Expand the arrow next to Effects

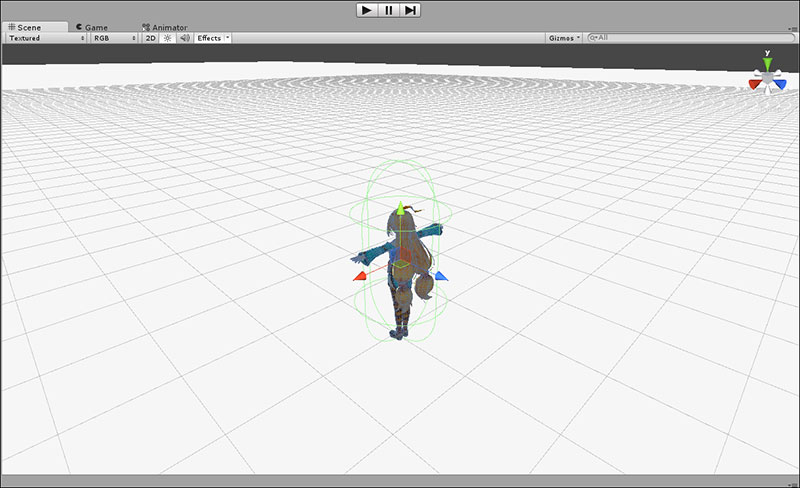click(228, 38)
